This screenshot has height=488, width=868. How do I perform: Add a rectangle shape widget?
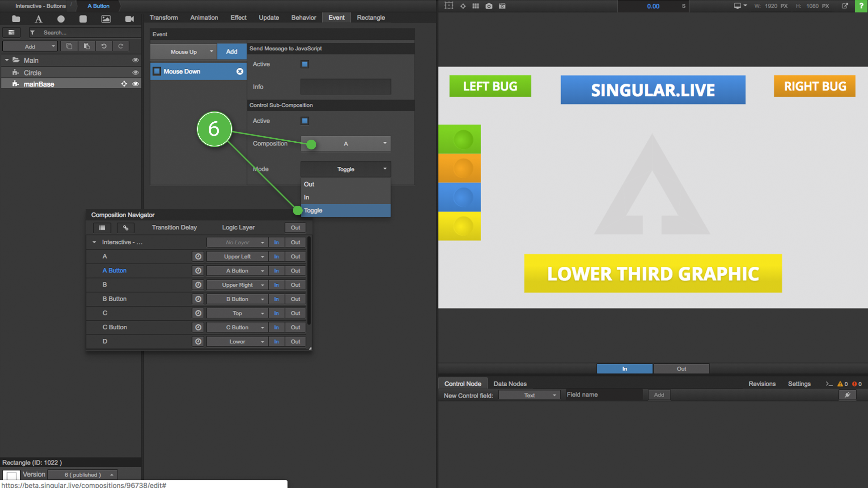coord(83,19)
